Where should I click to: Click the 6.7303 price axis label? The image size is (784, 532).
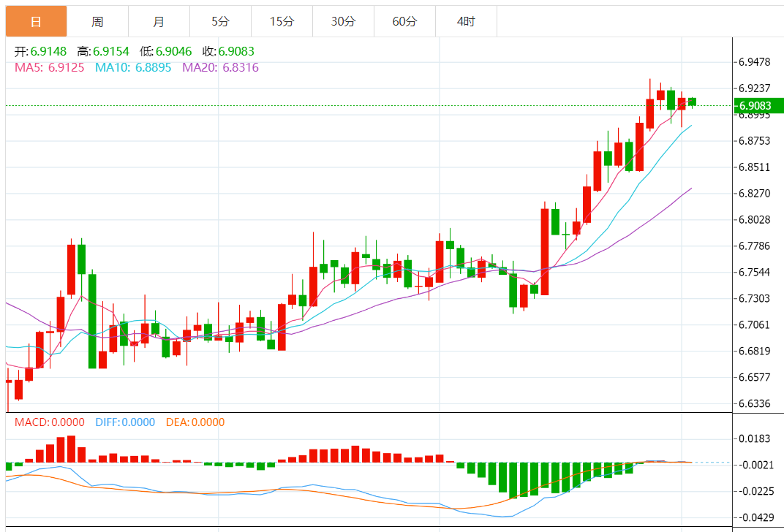pyautogui.click(x=755, y=298)
